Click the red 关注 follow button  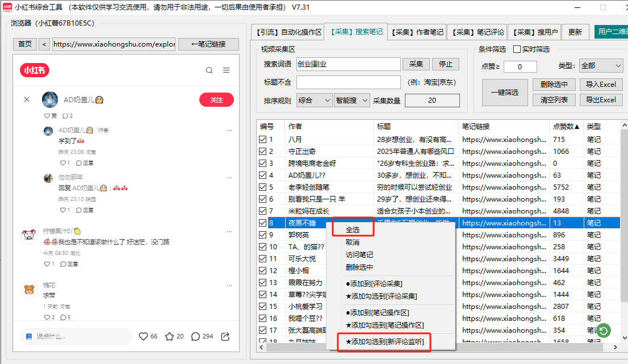pos(216,100)
